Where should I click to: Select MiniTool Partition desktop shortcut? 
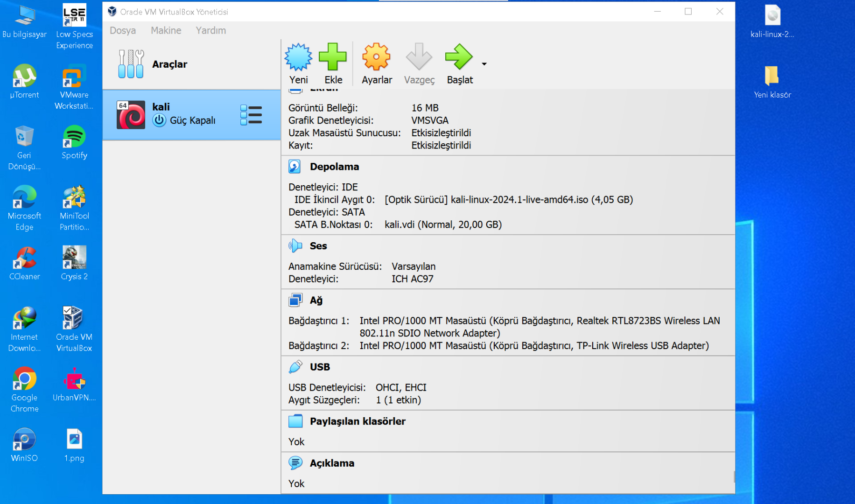74,209
